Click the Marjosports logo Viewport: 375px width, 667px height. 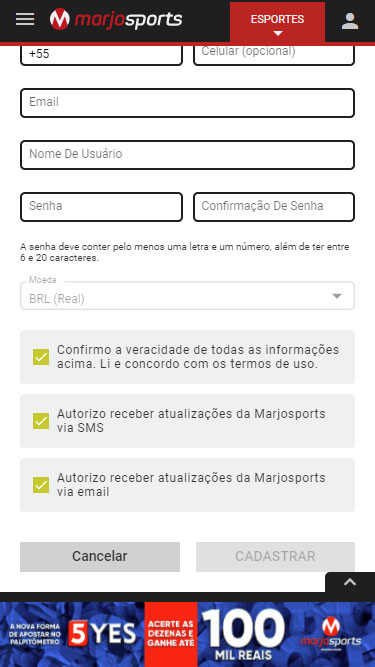116,20
